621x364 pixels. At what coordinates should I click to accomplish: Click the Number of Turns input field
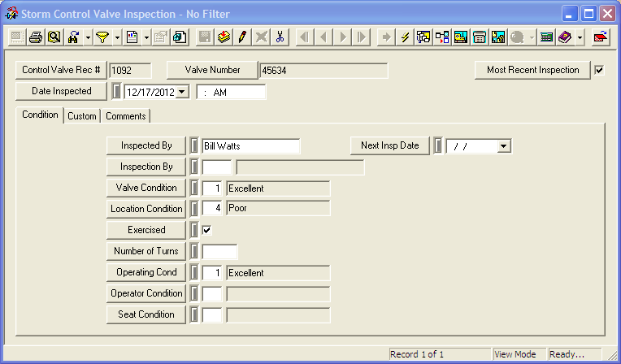219,252
